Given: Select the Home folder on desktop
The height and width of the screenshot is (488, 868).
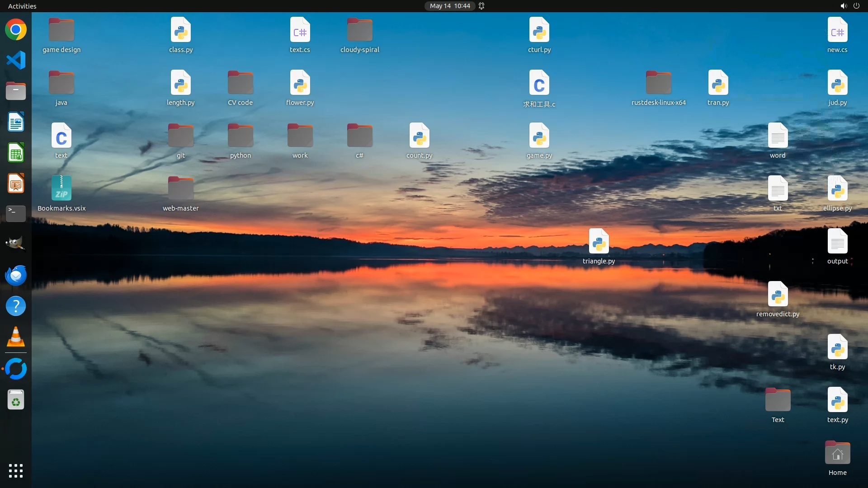Looking at the screenshot, I should (837, 453).
